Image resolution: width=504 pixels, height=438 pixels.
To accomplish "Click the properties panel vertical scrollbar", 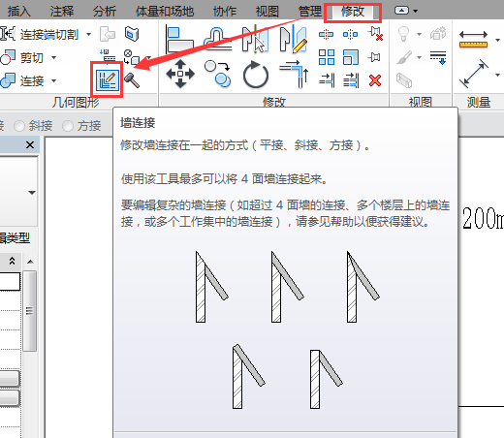I will coord(30,311).
